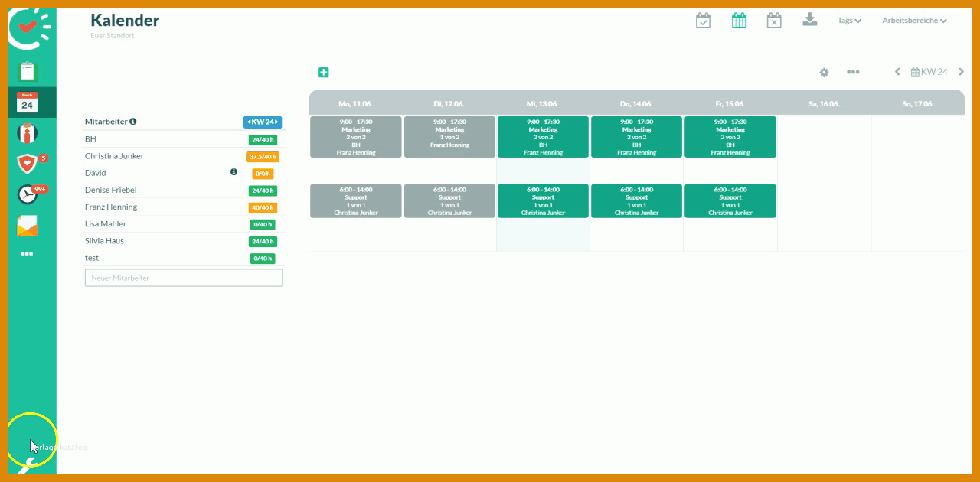Screen dimensions: 980x482
Task: Open the shield heart icon with badge 5
Action: point(28,164)
